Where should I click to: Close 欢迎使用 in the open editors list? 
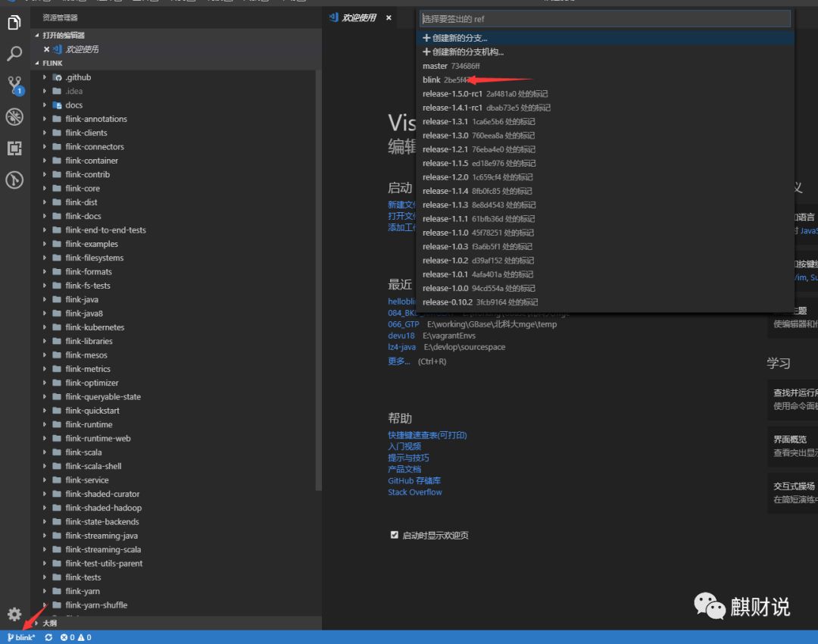(46, 49)
